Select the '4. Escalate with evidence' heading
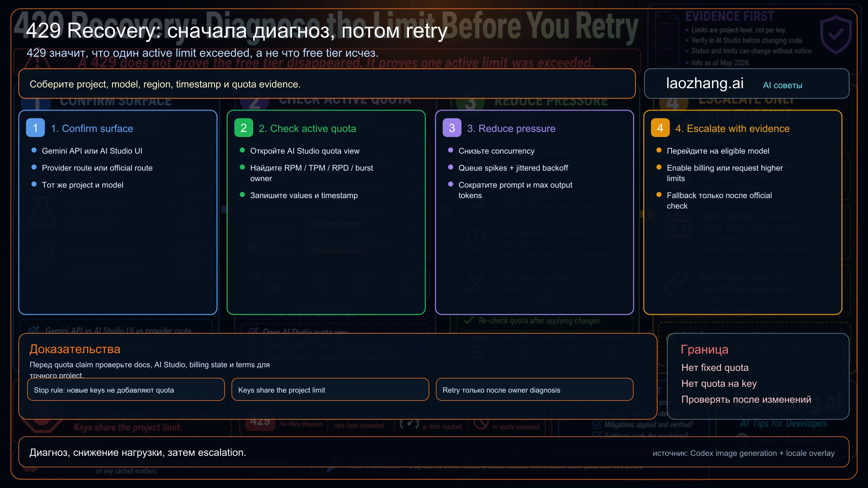 tap(732, 128)
